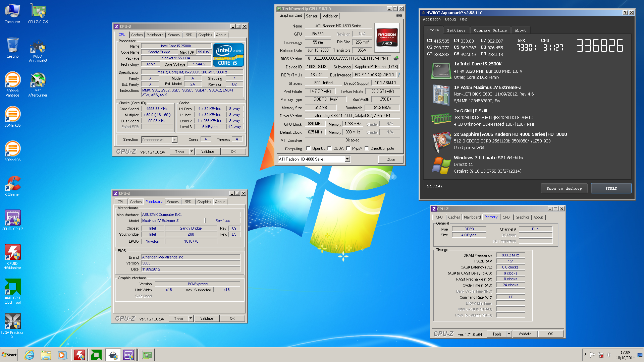The image size is (644, 362).
Task: Click OK in the Mainboard CPU-Z window
Action: [x=232, y=318]
